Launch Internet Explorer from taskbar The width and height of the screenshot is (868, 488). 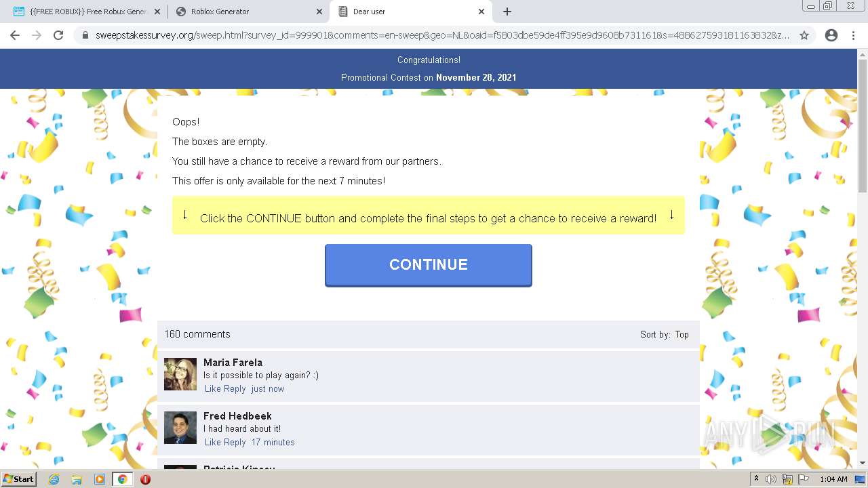[54, 479]
